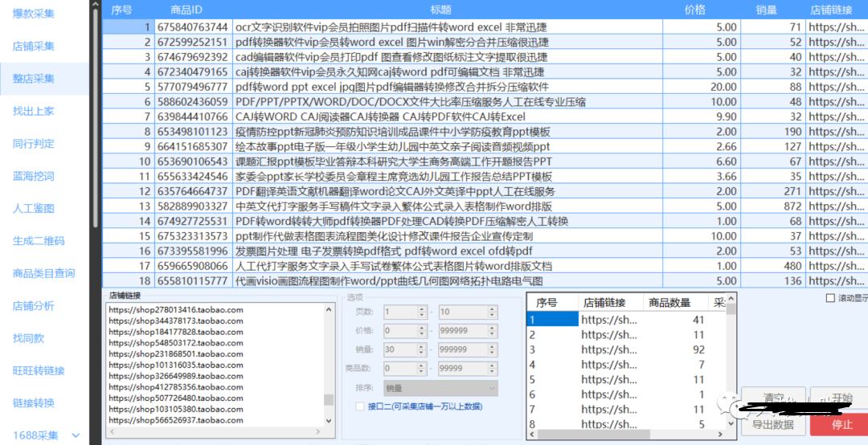
Task: Sort by the 序号 column header
Action: pos(121,10)
